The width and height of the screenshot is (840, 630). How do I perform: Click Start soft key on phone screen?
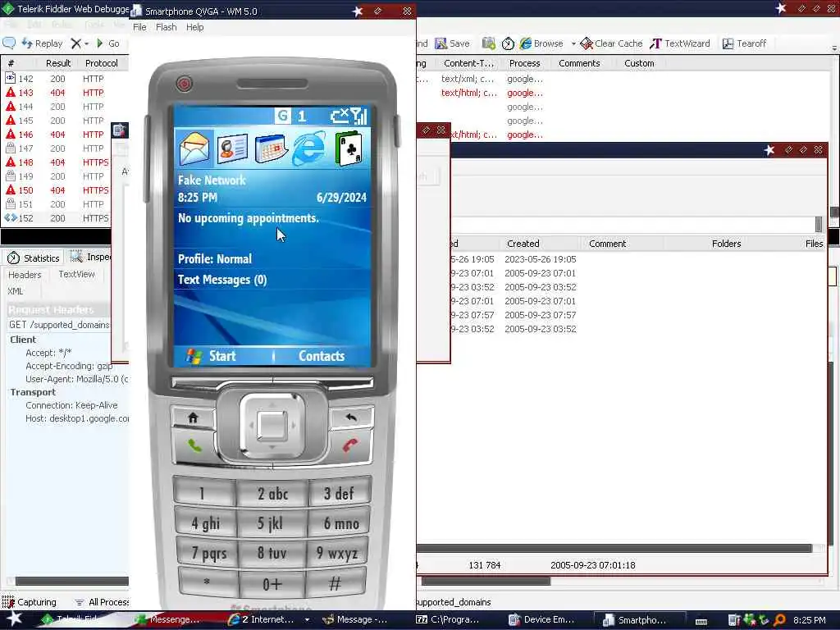pyautogui.click(x=211, y=356)
